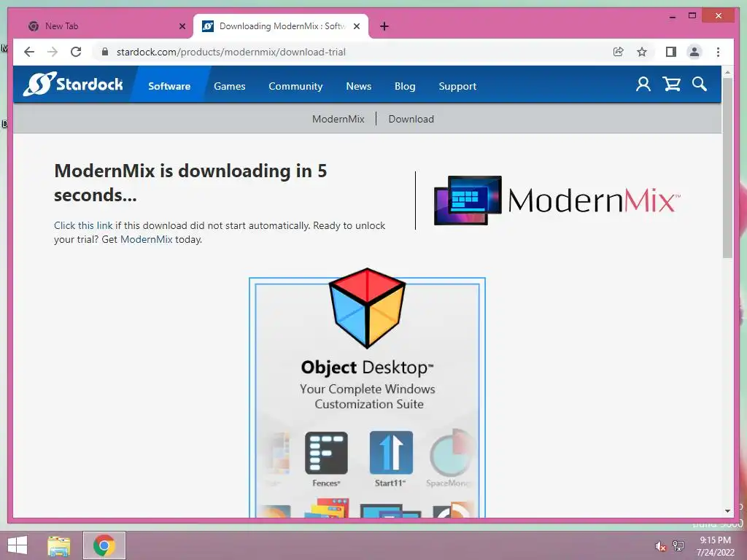The height and width of the screenshot is (560, 747).
Task: Click the page scrollbar down arrow
Action: tap(727, 511)
